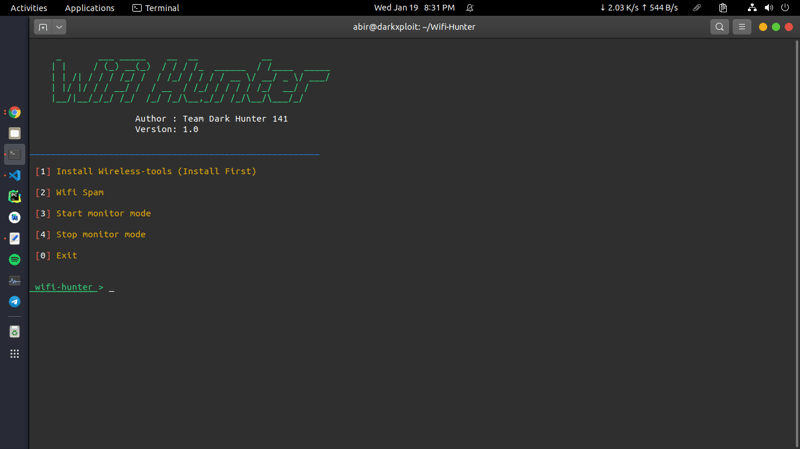Open the Applications menu
The width and height of the screenshot is (800, 449).
[x=89, y=8]
